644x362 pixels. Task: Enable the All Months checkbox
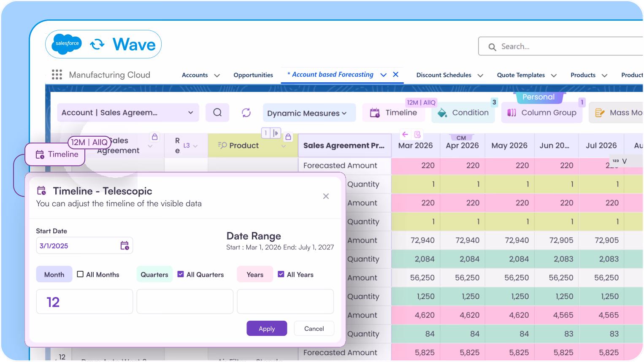[x=80, y=274]
